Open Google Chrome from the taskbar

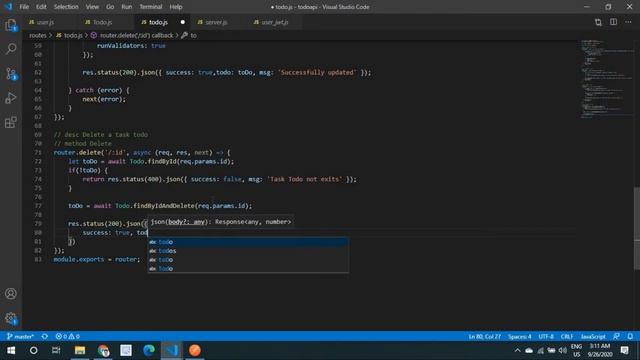pos(103,350)
